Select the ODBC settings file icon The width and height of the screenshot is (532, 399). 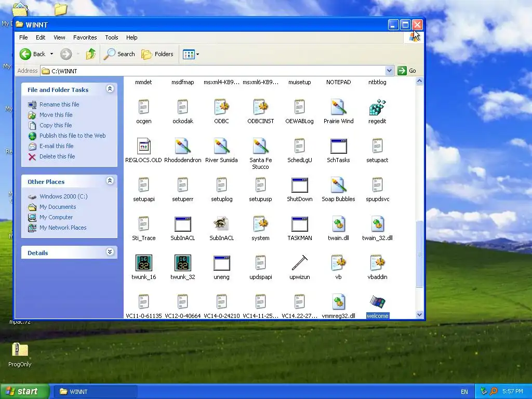[221, 107]
